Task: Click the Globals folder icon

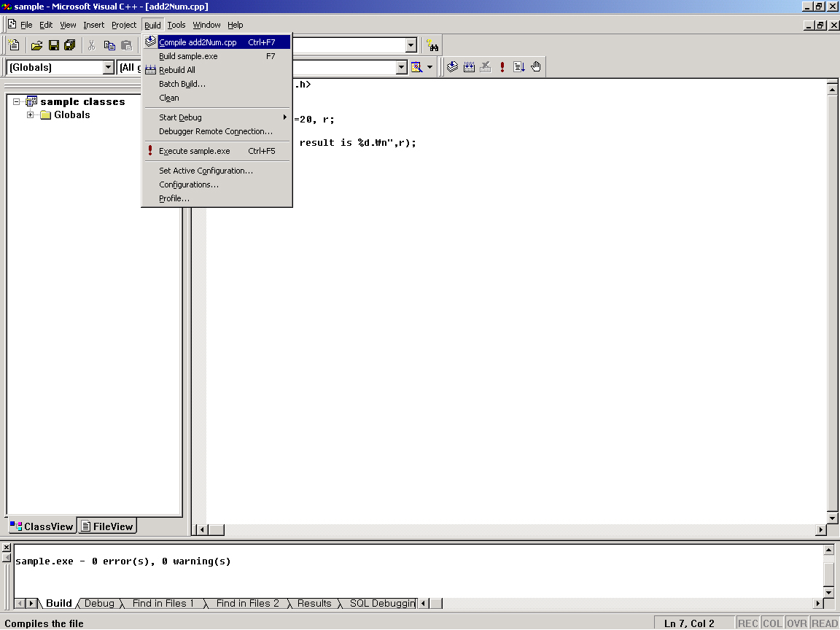Action: pos(45,114)
